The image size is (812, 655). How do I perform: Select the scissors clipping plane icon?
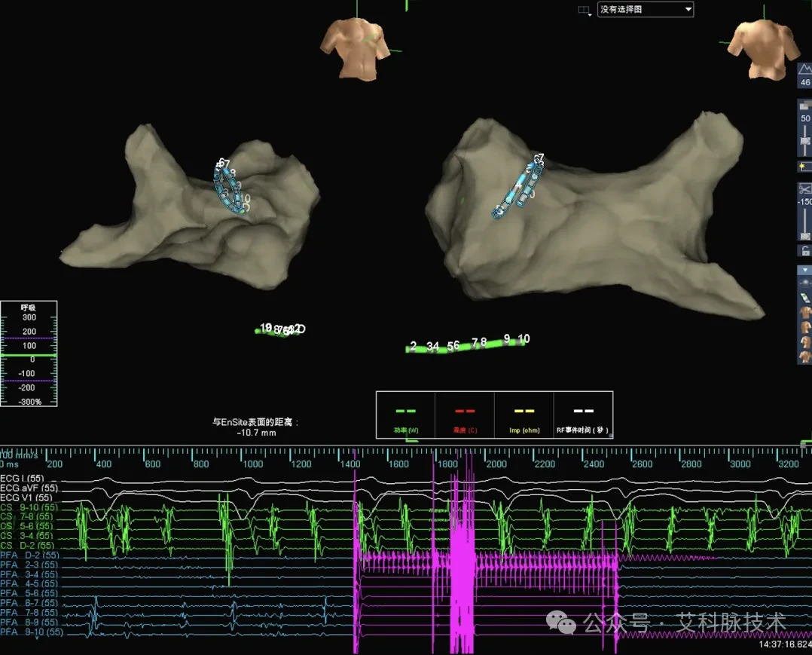click(804, 189)
